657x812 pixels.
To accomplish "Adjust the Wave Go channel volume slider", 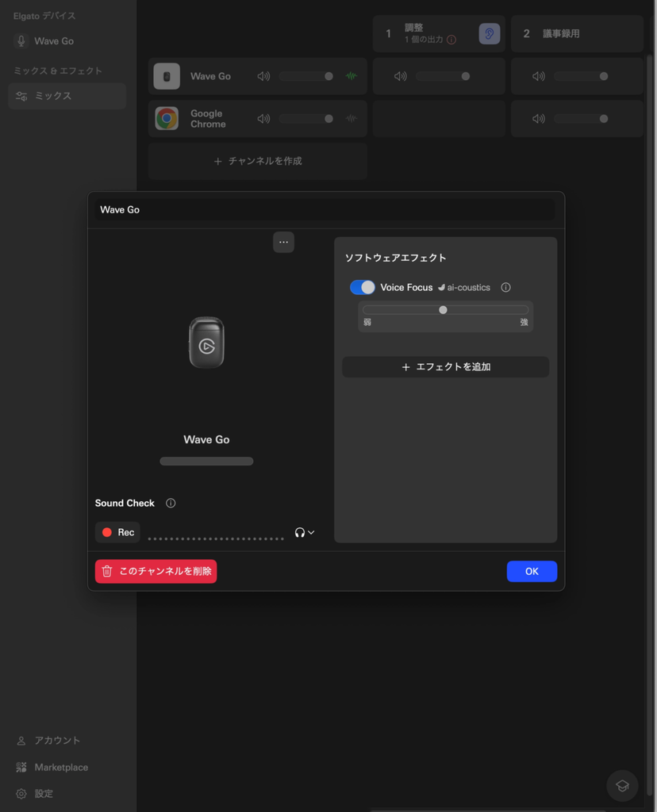I will (x=307, y=77).
